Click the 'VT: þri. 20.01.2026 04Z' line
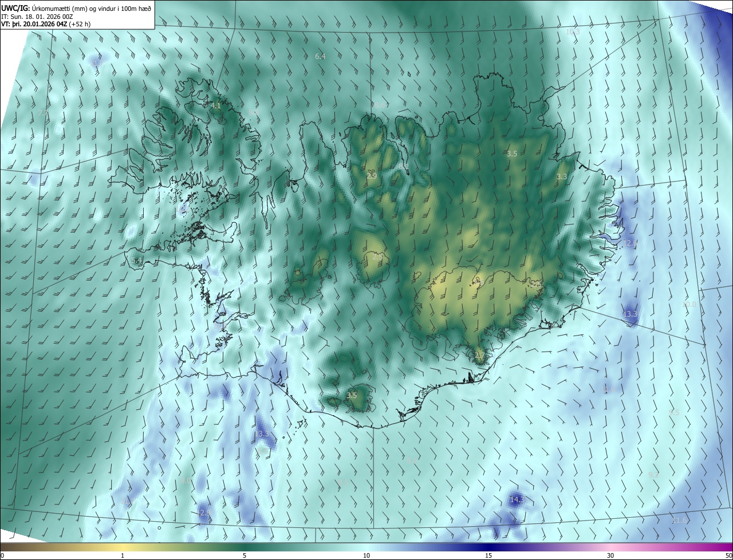The width and height of the screenshot is (733, 560). 34,24
